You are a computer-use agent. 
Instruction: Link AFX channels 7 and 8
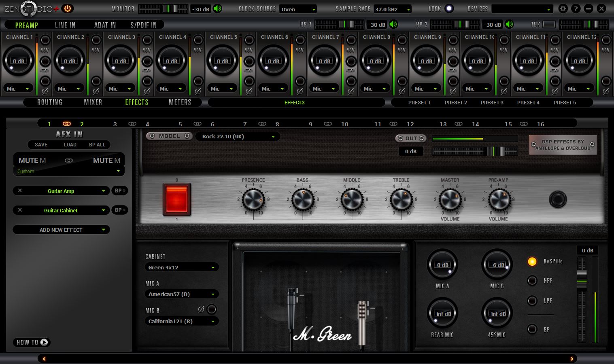(x=262, y=124)
